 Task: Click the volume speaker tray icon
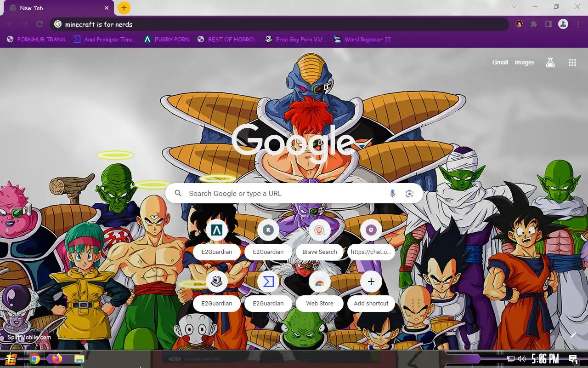click(521, 359)
